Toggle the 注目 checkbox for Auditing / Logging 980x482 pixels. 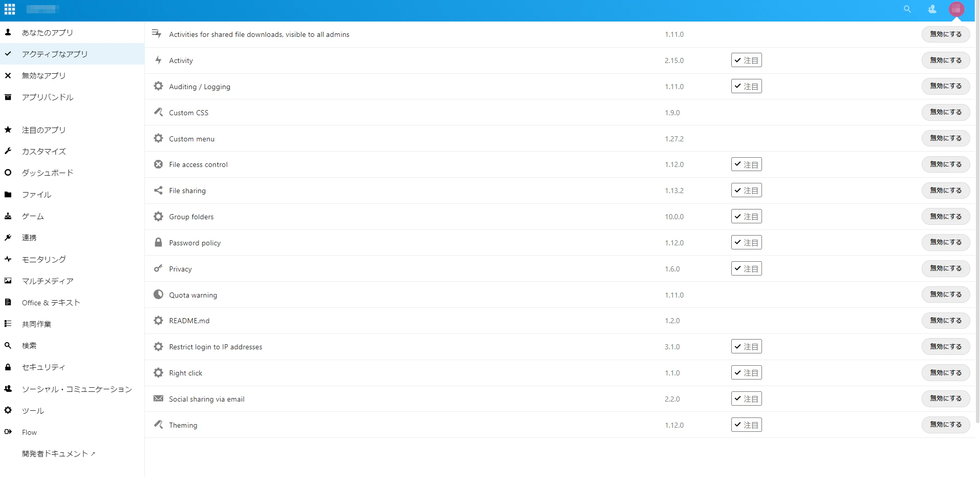(x=746, y=86)
